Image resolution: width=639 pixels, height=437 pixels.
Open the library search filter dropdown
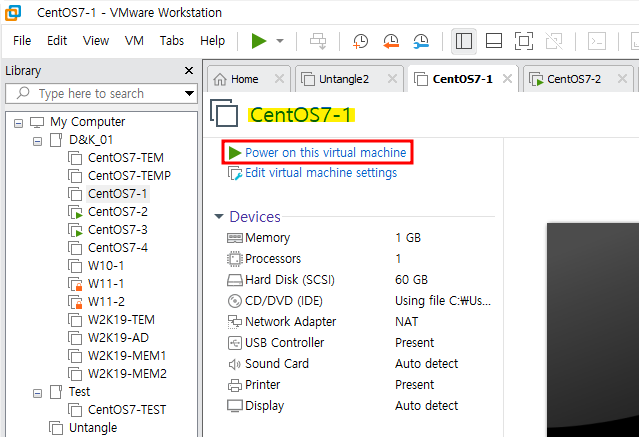[x=189, y=93]
